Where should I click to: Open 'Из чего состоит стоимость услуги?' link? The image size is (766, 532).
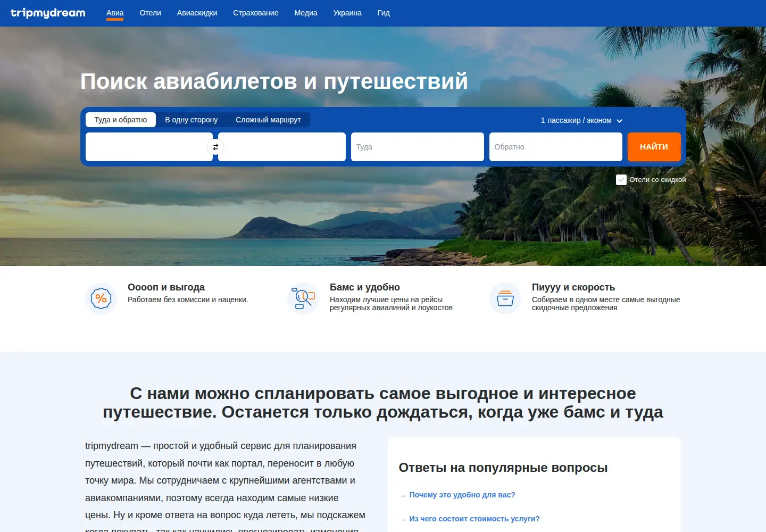(x=474, y=519)
